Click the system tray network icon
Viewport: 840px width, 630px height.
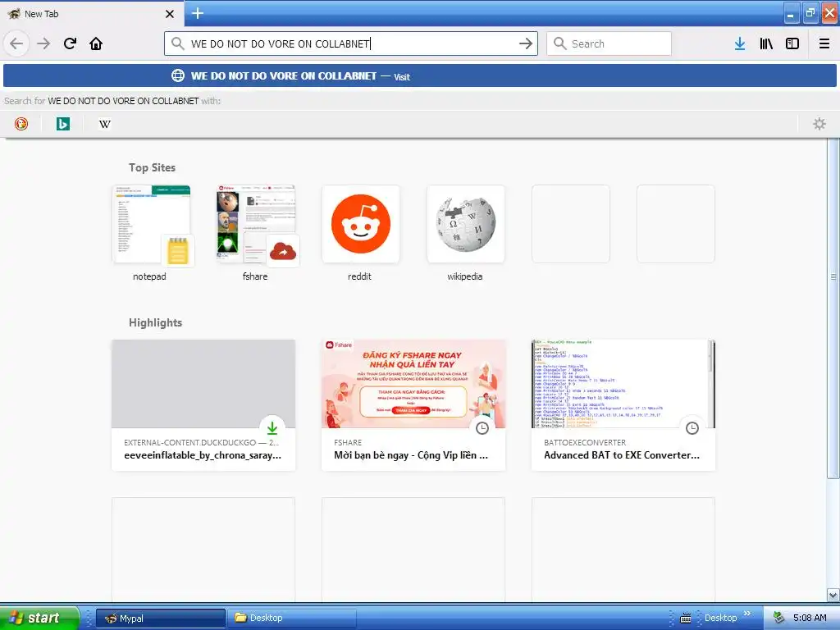(779, 619)
